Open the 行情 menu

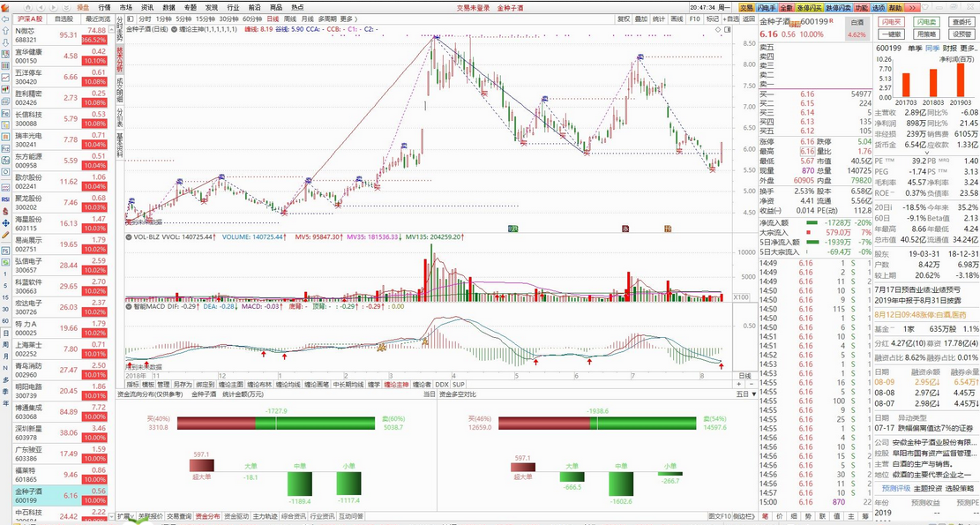coord(104,7)
